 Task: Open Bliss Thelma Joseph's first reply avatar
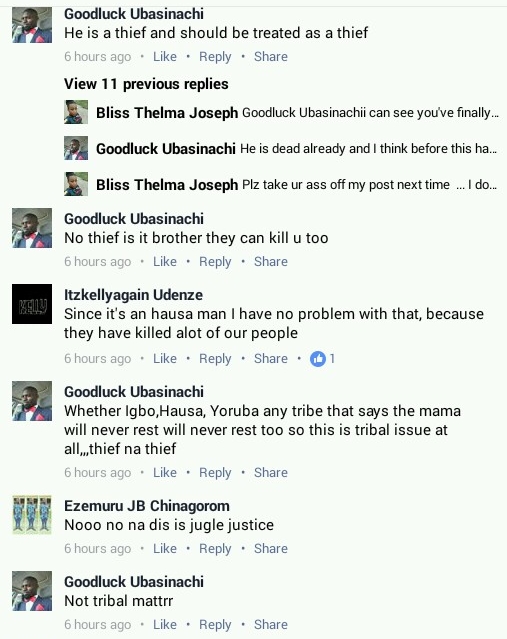click(76, 112)
